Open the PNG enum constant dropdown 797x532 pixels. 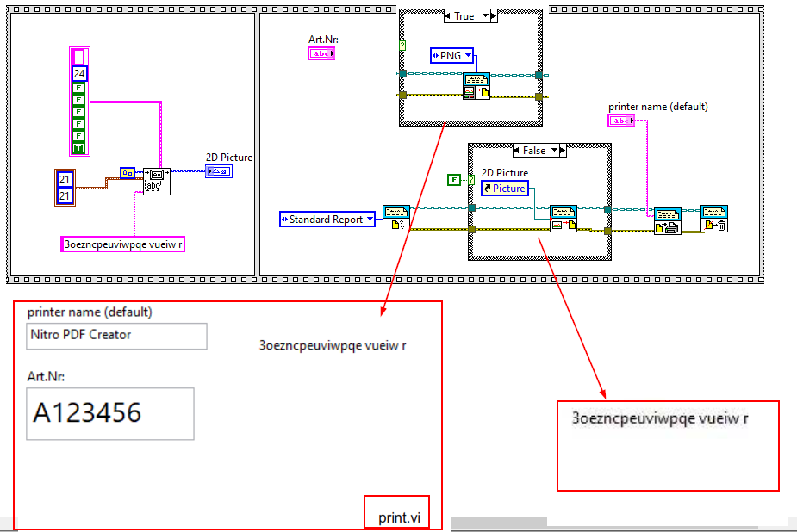point(469,55)
